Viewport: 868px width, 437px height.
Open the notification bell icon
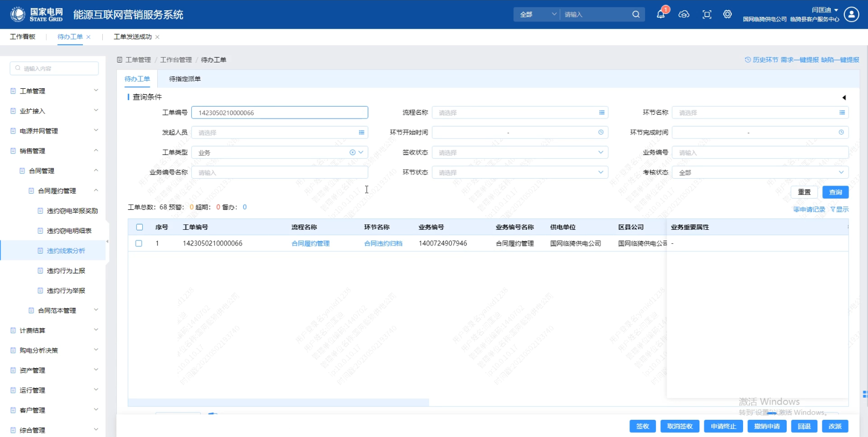[661, 15]
